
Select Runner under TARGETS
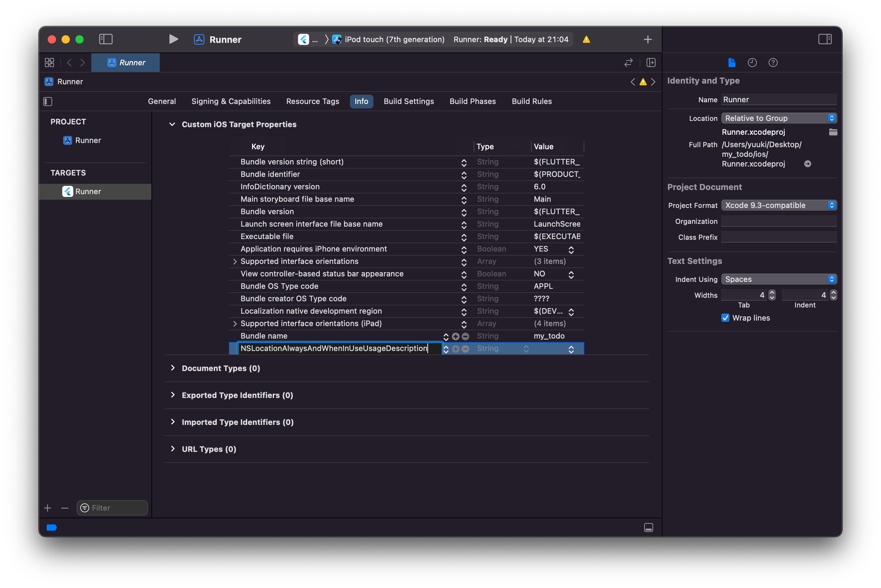tap(95, 192)
